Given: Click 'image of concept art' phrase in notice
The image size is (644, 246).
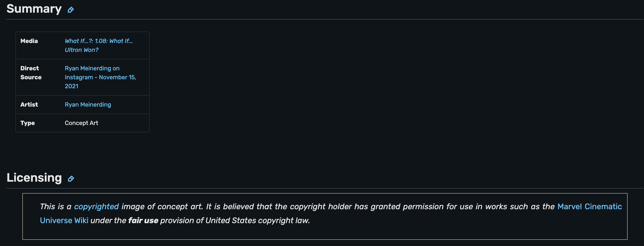Looking at the screenshot, I should 162,206.
